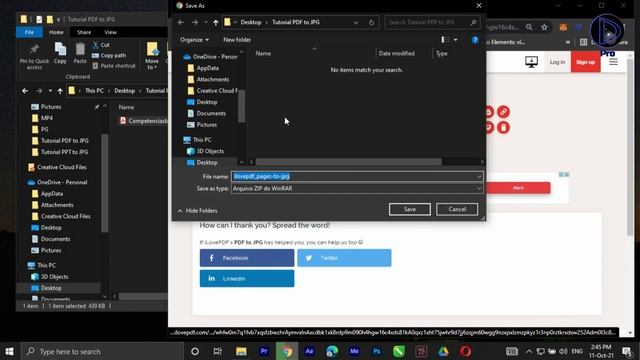Open iLovePDF desktop app icon

pyautogui.click(x=531, y=62)
